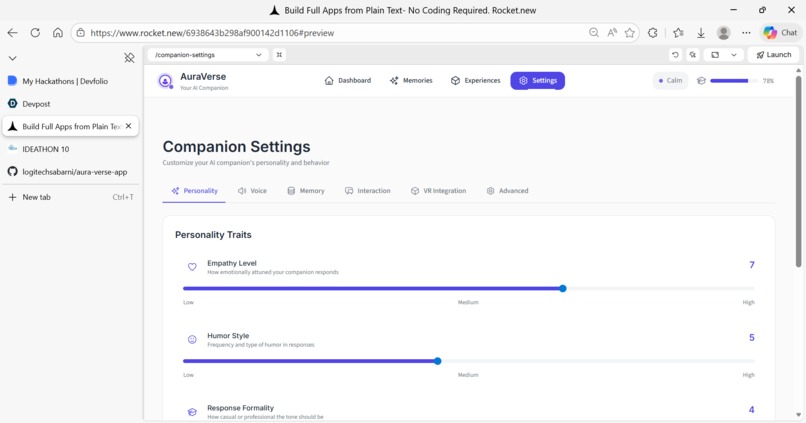806x423 pixels.
Task: Click the Humor Style slider handle
Action: (x=437, y=361)
